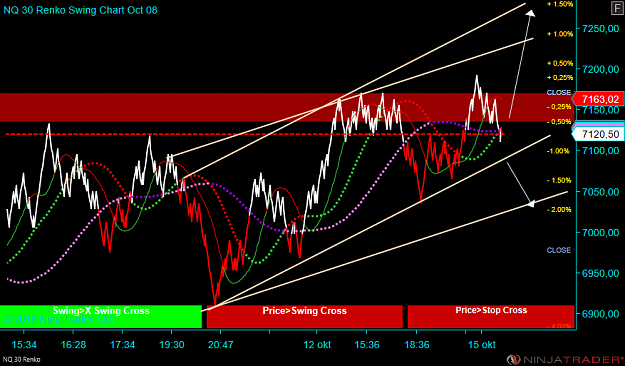The height and width of the screenshot is (366, 625).
Task: Click the +1.50% percentage label
Action: coord(560,4)
